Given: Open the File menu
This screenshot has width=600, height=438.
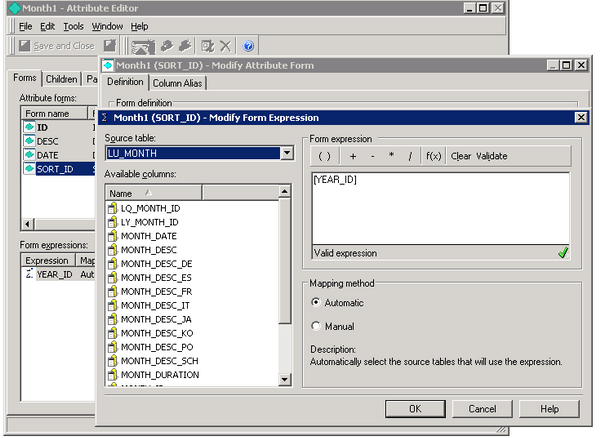Looking at the screenshot, I should pyautogui.click(x=25, y=26).
